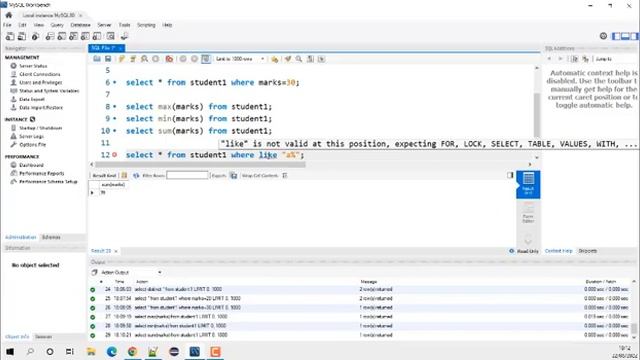
Task: Toggle the bottom output panel visibility
Action: 625,36
